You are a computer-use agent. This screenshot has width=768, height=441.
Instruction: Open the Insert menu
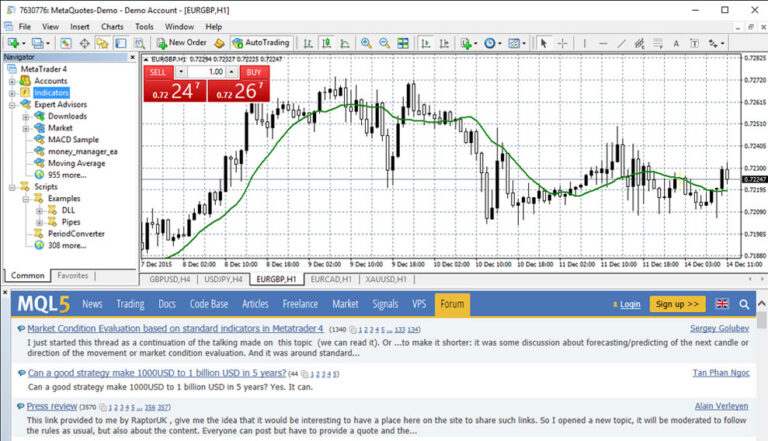pyautogui.click(x=79, y=26)
